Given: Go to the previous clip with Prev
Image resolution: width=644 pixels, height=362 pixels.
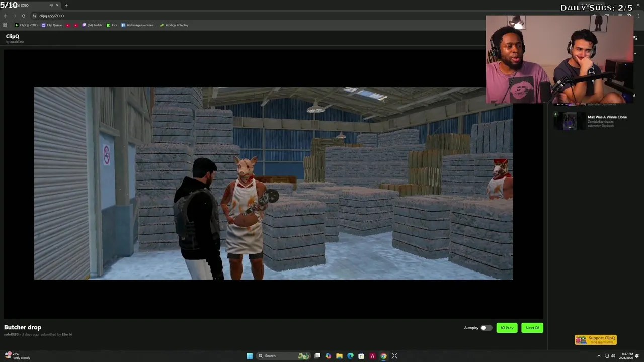Looking at the screenshot, I should coord(507,328).
